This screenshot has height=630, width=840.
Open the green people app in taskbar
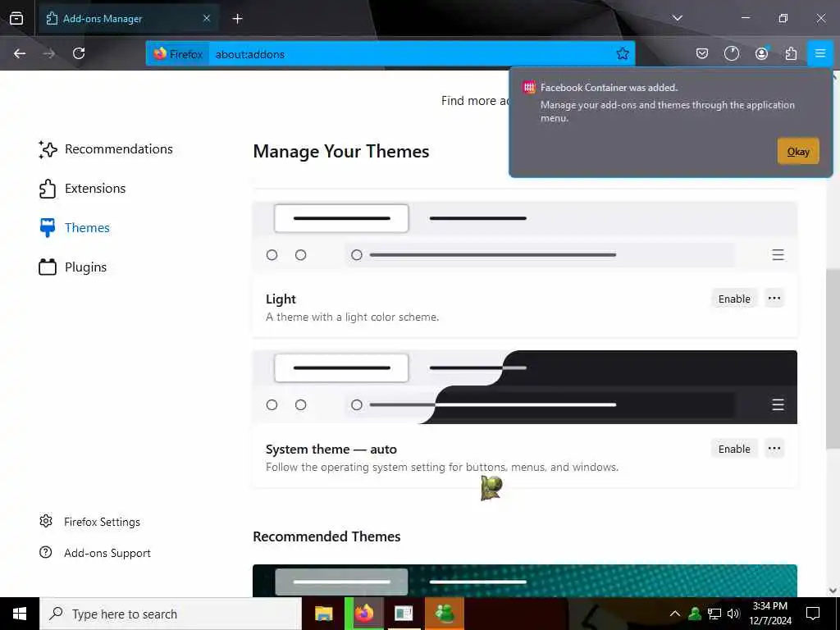point(444,614)
